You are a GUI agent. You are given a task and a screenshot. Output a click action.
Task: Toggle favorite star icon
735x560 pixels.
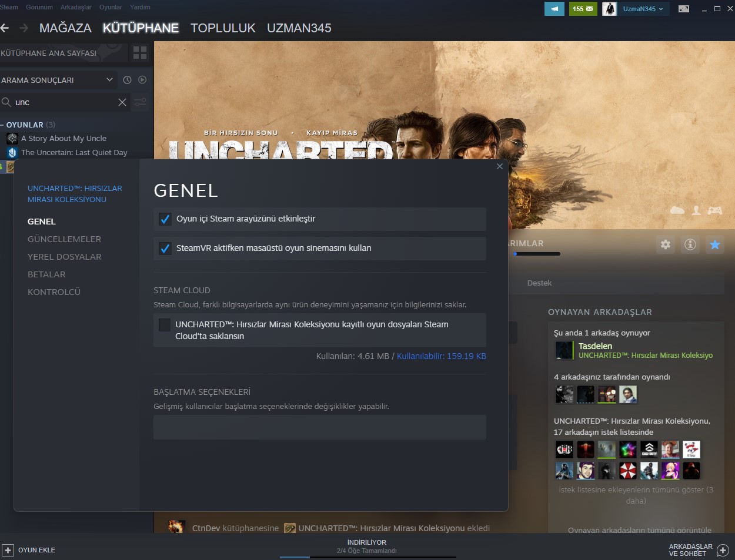715,244
